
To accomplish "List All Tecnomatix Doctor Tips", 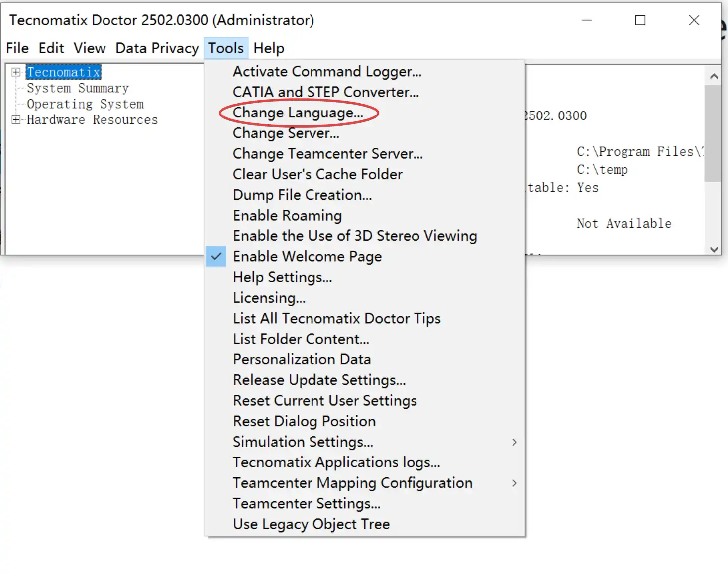I will [x=365, y=319].
